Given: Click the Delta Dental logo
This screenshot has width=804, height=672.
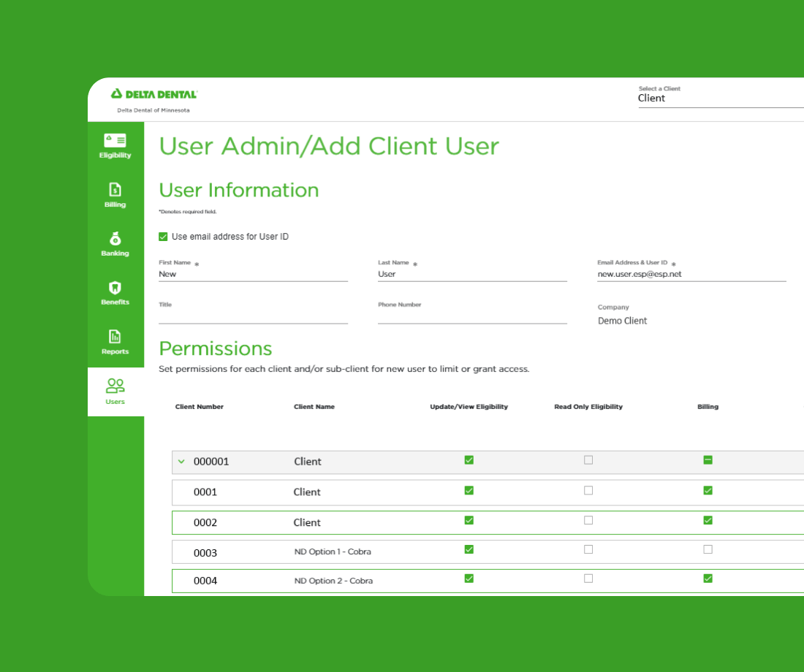Looking at the screenshot, I should click(153, 93).
